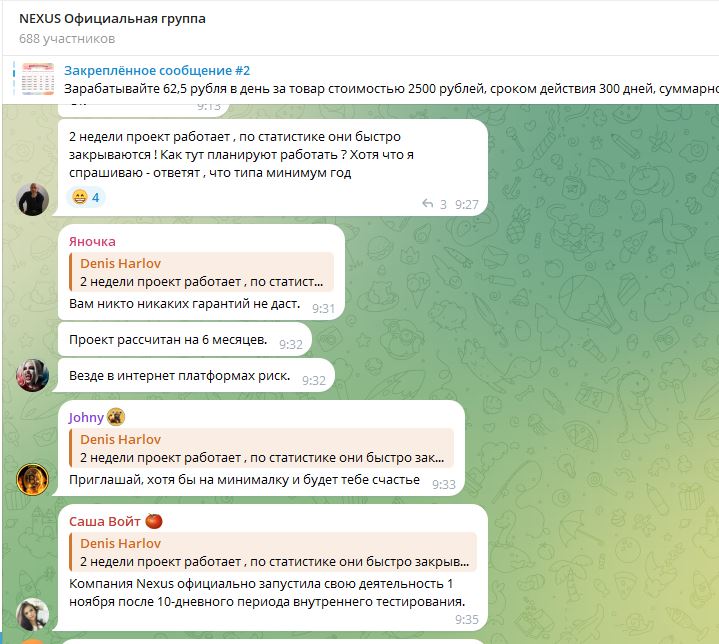Click the emoji status next to Johny
This screenshot has height=644, width=719.
coord(116,417)
